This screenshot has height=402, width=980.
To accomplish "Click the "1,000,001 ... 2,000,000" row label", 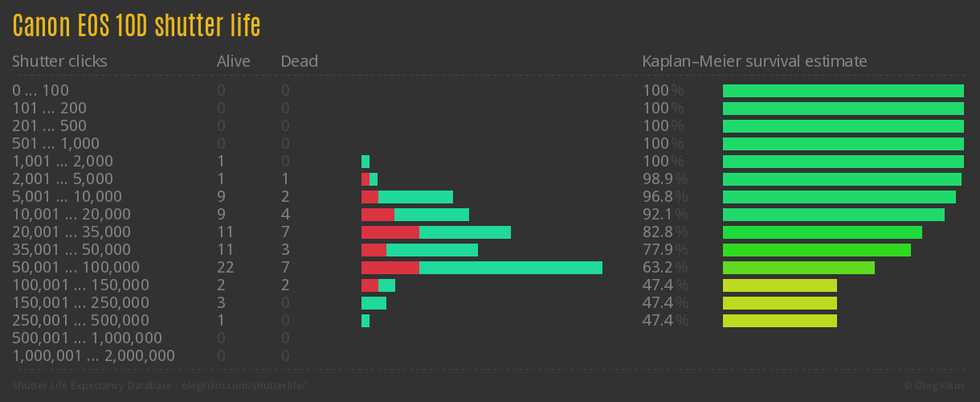I will [93, 356].
